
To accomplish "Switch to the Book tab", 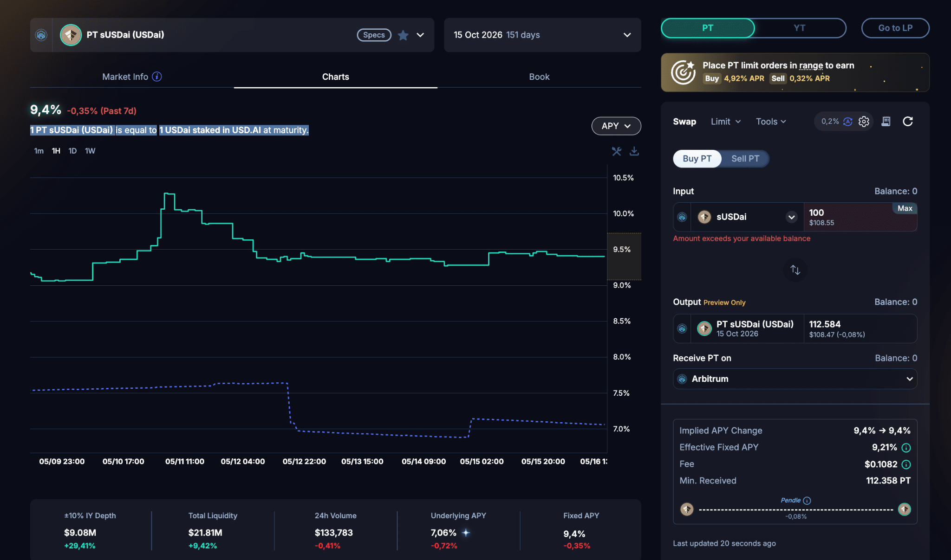I will 539,77.
